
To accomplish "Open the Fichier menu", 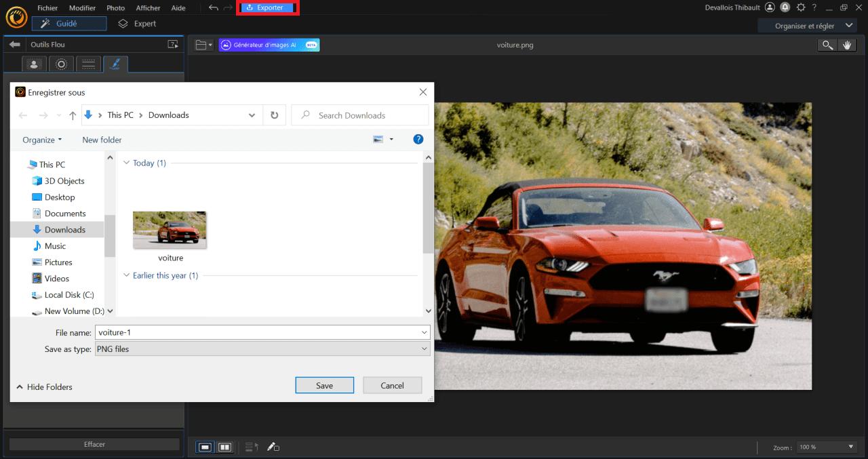I will (47, 7).
